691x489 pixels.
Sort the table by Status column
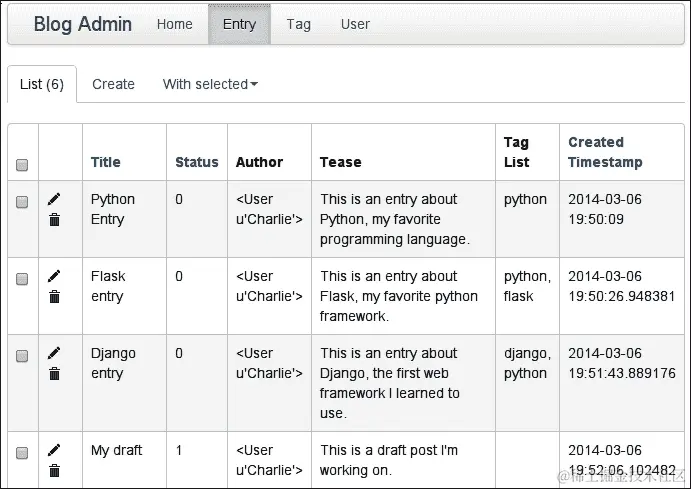(x=196, y=162)
